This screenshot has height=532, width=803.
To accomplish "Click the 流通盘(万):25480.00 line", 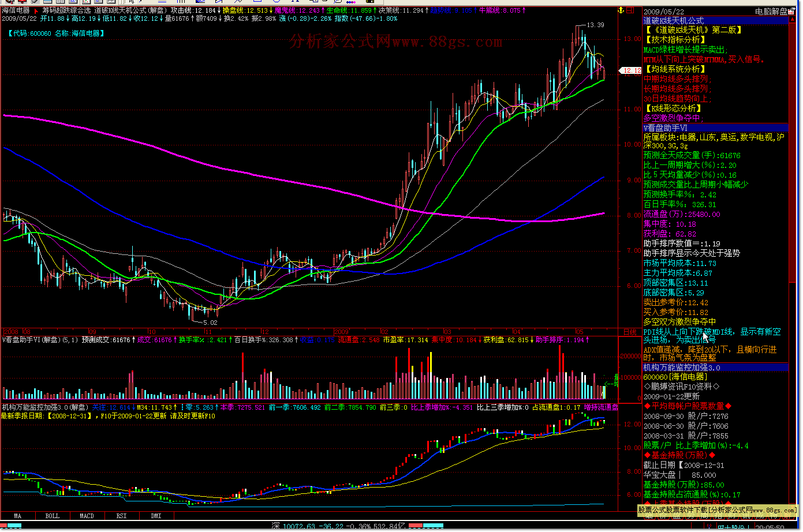I will [x=682, y=214].
